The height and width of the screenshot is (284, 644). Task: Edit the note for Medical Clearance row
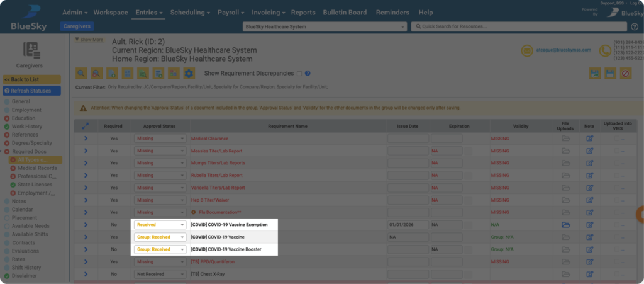[x=589, y=139]
